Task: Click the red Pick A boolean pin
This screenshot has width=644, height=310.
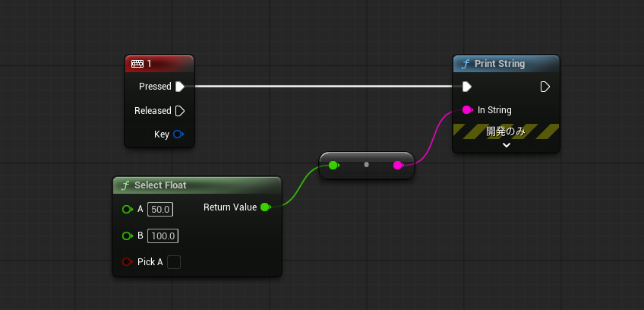Action: [127, 262]
